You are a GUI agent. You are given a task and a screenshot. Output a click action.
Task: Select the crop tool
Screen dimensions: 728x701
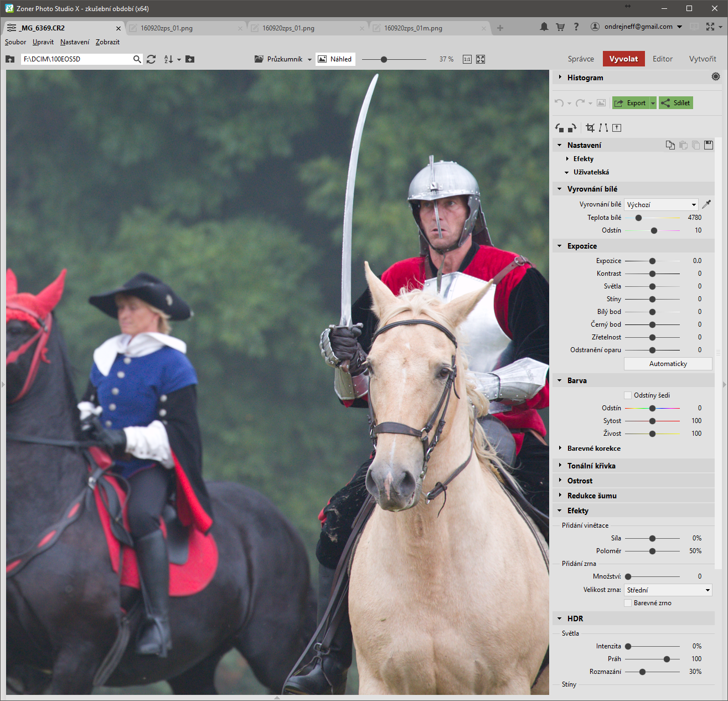pos(590,128)
